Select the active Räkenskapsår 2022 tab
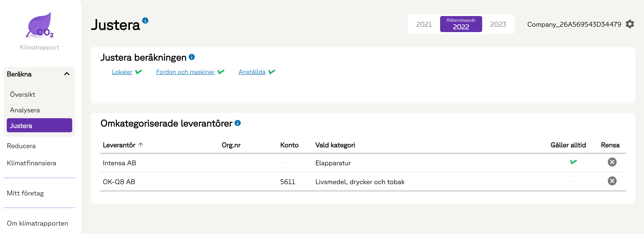Image resolution: width=644 pixels, height=234 pixels. [x=461, y=24]
